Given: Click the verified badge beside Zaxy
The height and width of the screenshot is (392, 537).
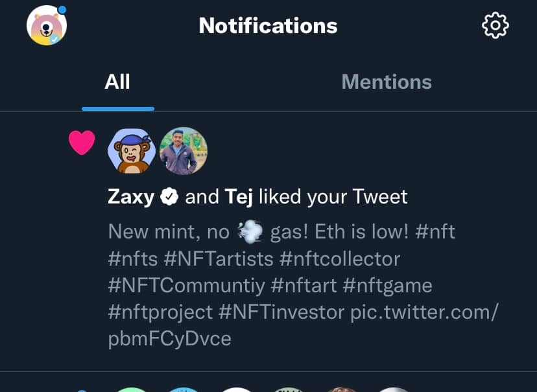Looking at the screenshot, I should (169, 197).
